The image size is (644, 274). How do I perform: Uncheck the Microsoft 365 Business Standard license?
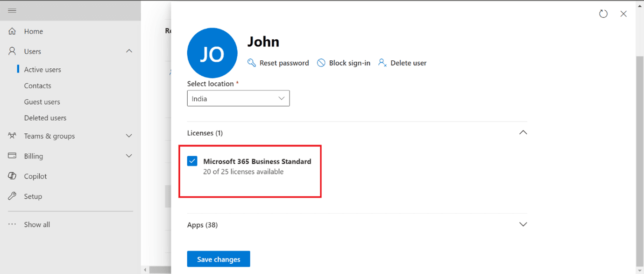192,161
